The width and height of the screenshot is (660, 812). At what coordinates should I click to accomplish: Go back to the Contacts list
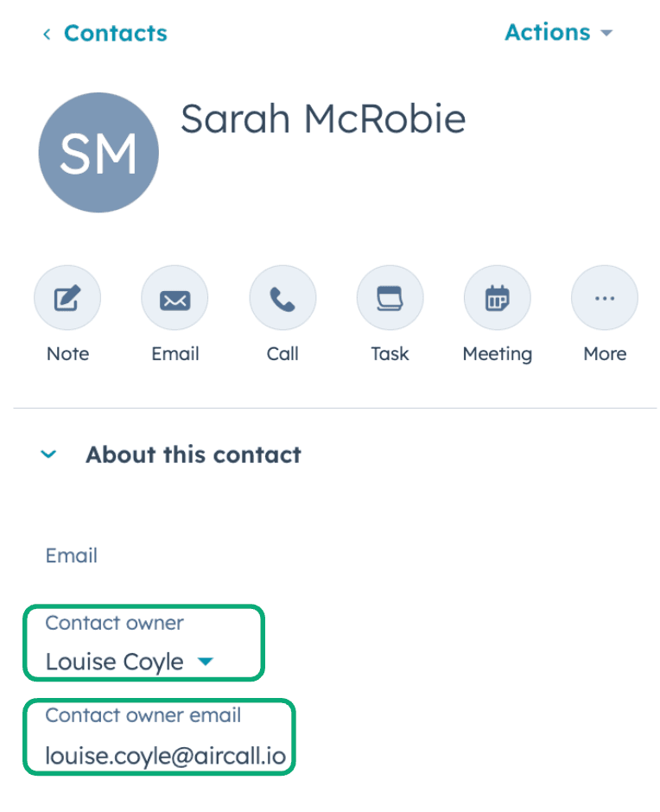tap(115, 34)
